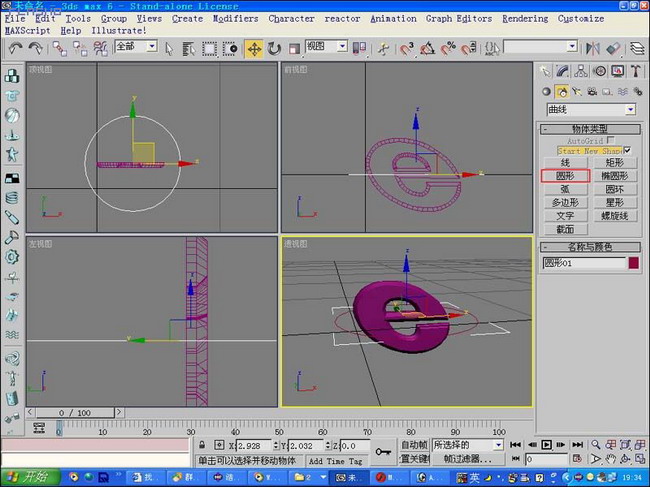The width and height of the screenshot is (650, 487).
Task: Toggle the AutoGrid checkbox
Action: pos(611,140)
